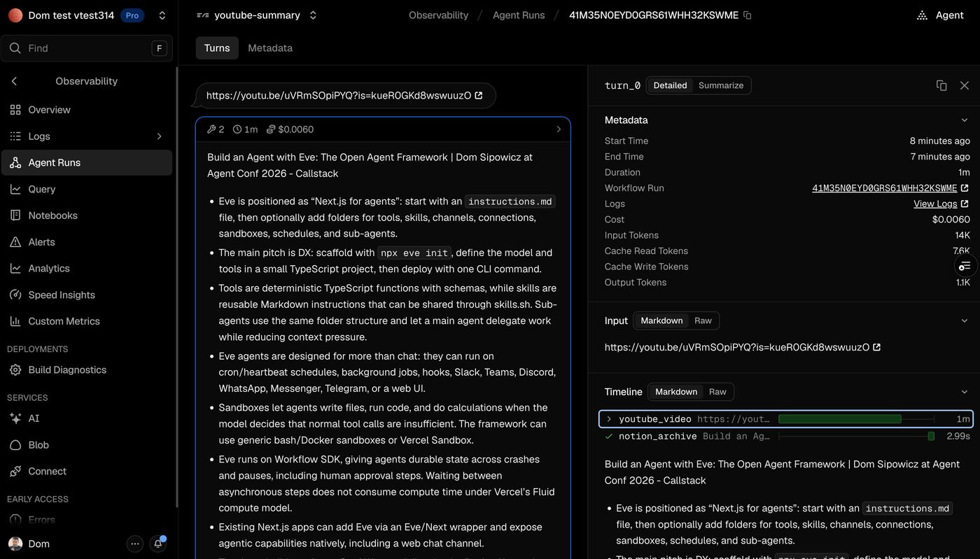Click the Input Tokens value "14K"

click(x=962, y=235)
